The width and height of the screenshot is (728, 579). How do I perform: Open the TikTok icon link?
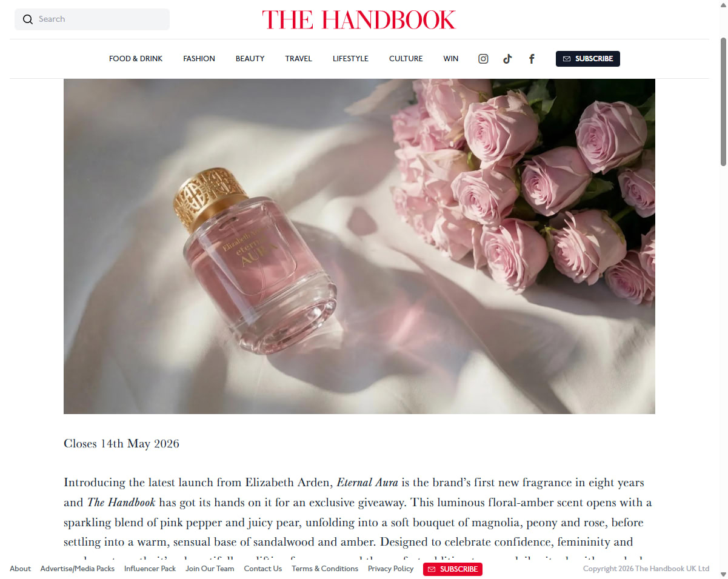click(507, 59)
